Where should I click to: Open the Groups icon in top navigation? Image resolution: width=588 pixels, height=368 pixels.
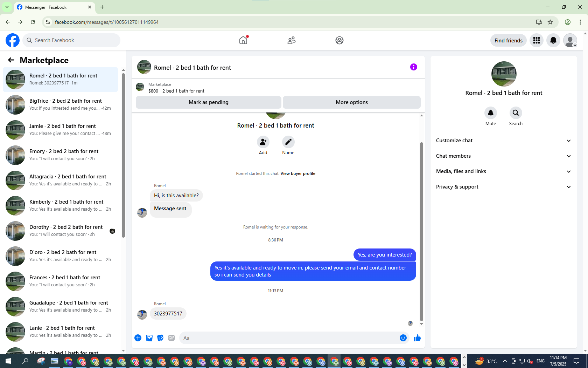339,40
